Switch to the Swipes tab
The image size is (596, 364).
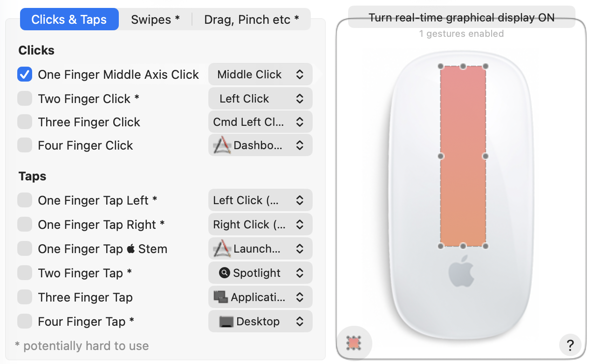[x=155, y=19]
